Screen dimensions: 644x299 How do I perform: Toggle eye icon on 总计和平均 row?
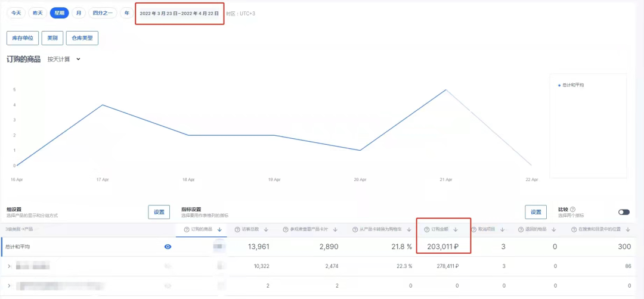(168, 247)
